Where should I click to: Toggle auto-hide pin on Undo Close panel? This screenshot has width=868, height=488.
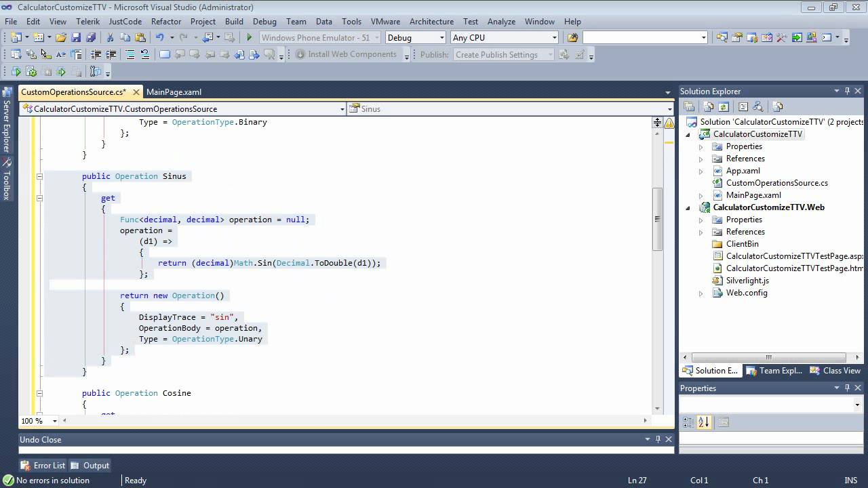coord(658,439)
